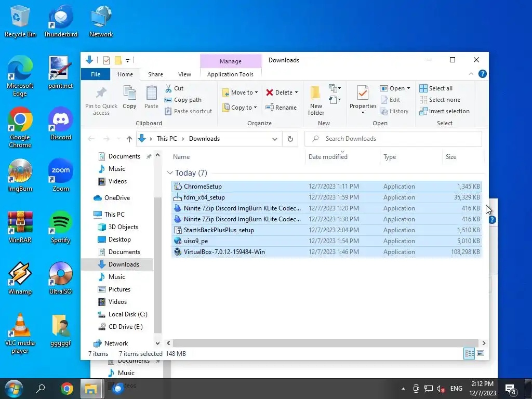The width and height of the screenshot is (532, 399).
Task: Switch to details view layout icon
Action: tap(469, 353)
